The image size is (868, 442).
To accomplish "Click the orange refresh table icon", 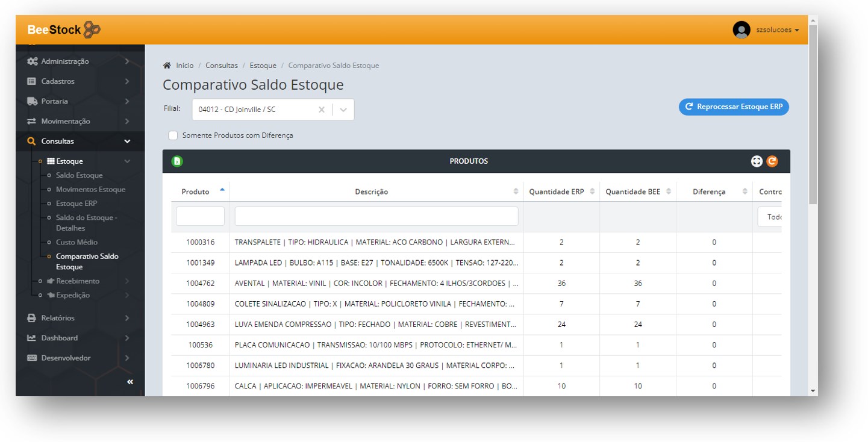I will click(x=772, y=161).
